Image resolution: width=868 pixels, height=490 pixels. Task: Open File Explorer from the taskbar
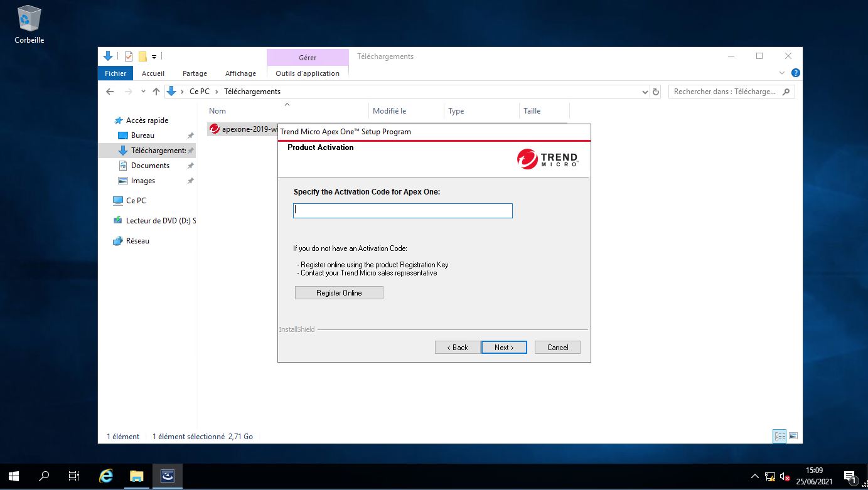(137, 476)
